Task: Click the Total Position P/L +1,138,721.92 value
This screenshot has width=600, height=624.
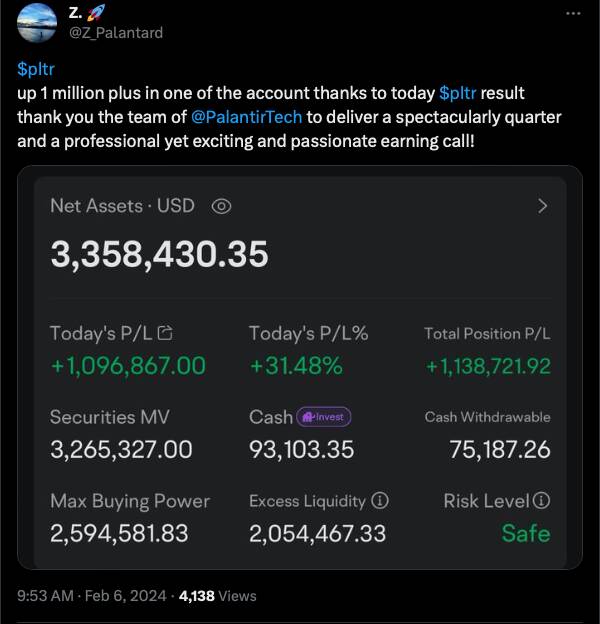Action: (x=488, y=366)
